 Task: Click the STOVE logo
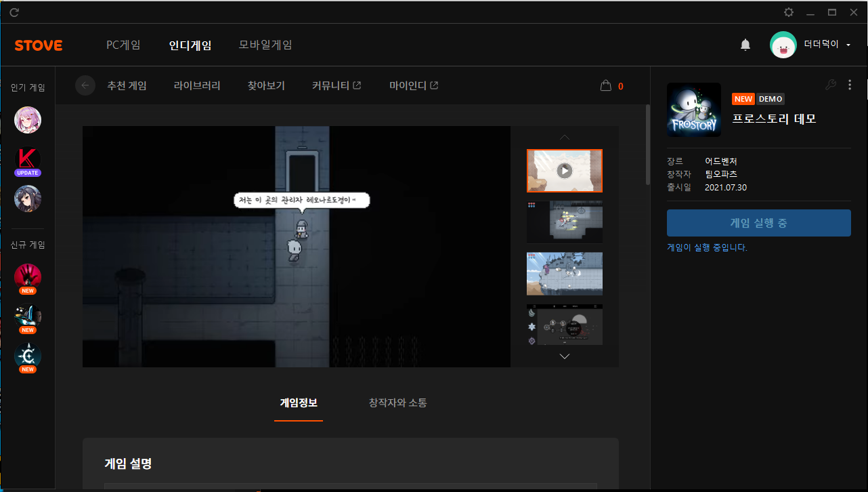39,45
